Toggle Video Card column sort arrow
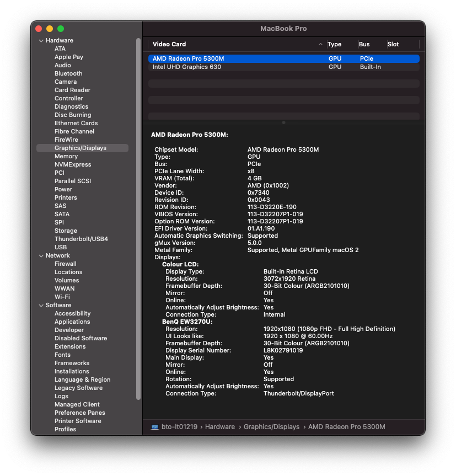Viewport: 456px width, 476px height. coord(320,44)
